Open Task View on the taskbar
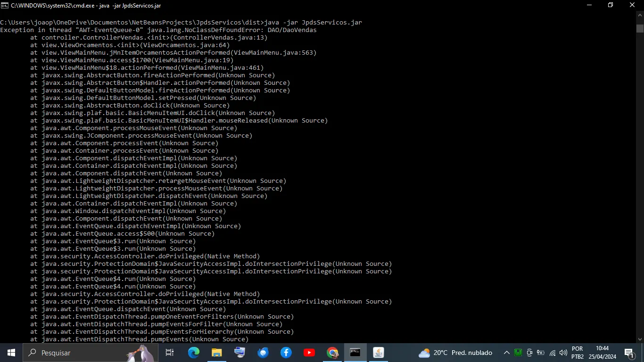This screenshot has height=362, width=644. click(x=170, y=353)
